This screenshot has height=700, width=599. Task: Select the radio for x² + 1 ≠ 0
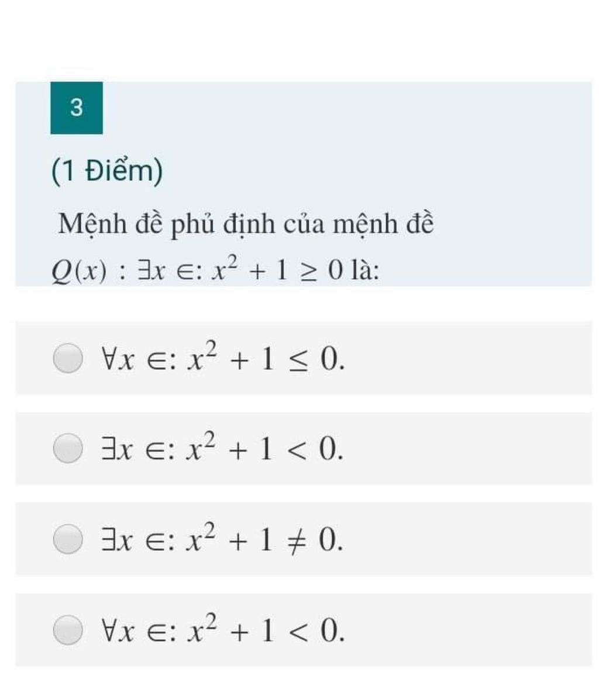point(68,540)
